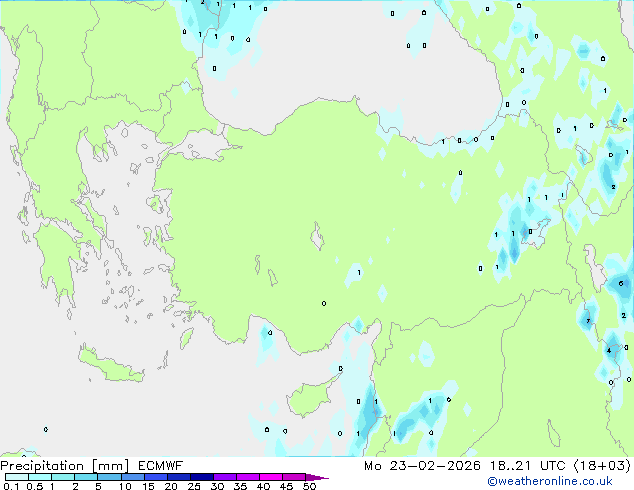Click the legend value label '0.1'
This screenshot has height=490, width=634.
(x=11, y=486)
